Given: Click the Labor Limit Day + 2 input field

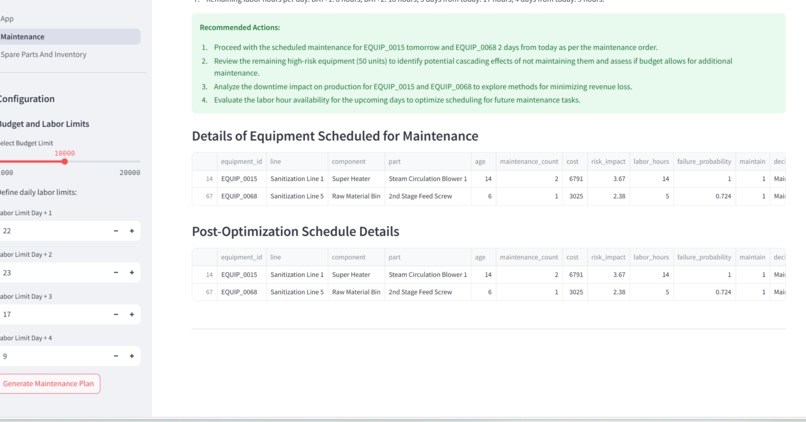Looking at the screenshot, I should [53, 272].
